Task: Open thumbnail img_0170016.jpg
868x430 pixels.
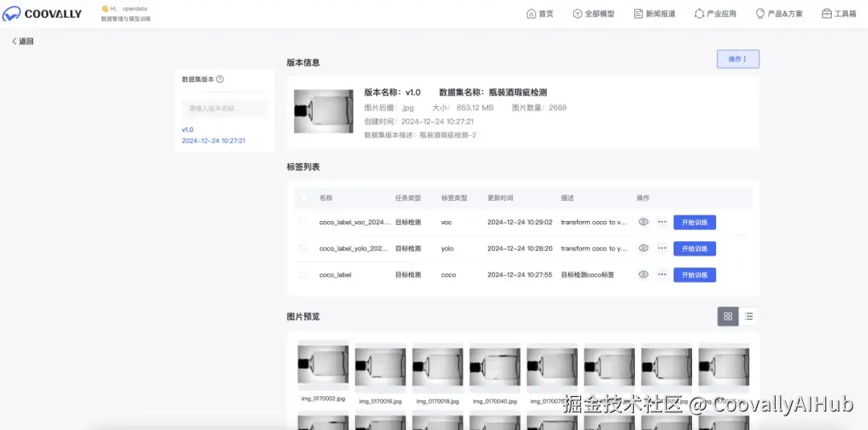Action: click(x=380, y=367)
